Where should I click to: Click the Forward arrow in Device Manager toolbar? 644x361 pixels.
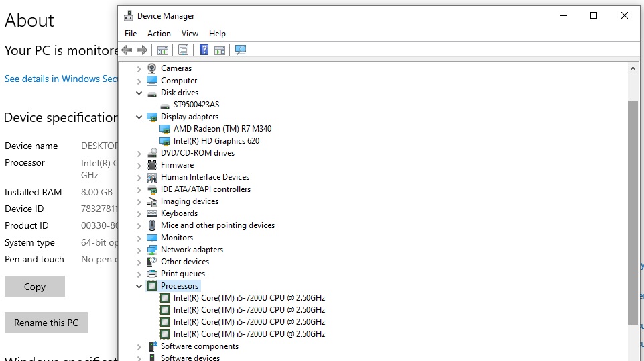click(142, 50)
